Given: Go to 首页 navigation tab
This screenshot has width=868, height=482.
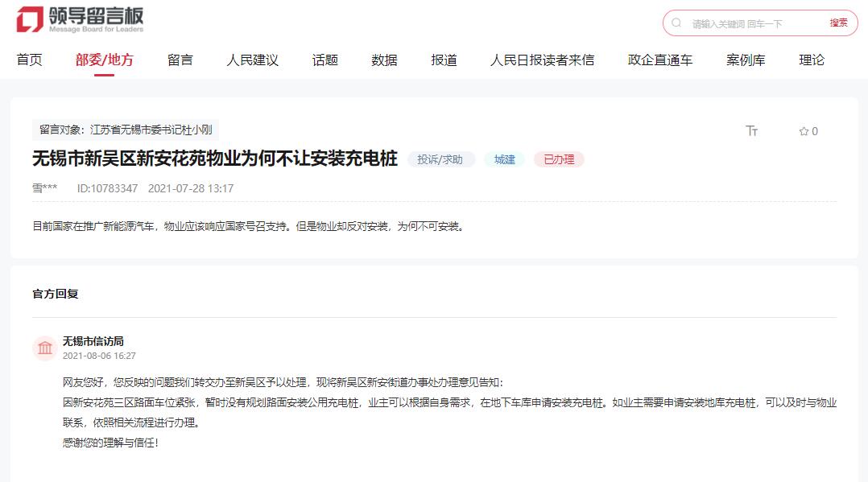Looking at the screenshot, I should point(30,60).
